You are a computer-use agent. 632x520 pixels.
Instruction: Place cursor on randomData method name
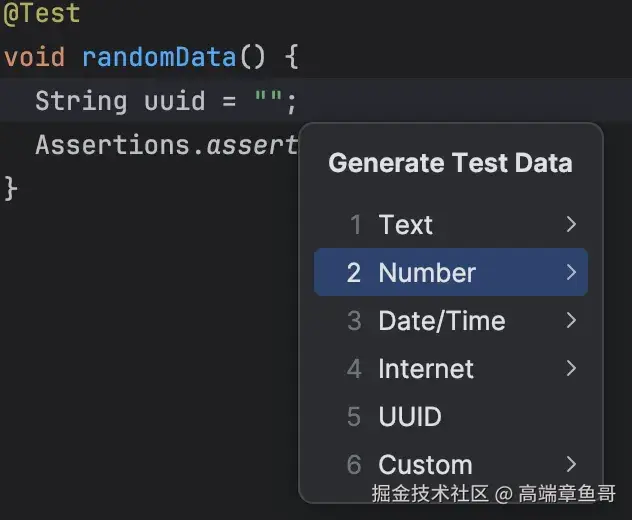[159, 56]
